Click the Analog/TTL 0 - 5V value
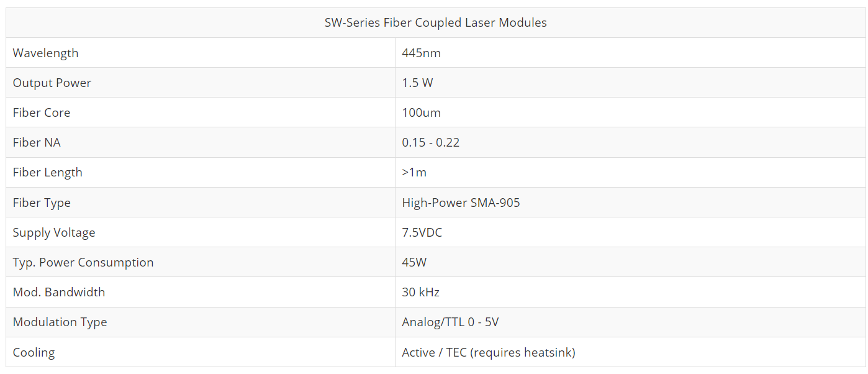 (450, 322)
